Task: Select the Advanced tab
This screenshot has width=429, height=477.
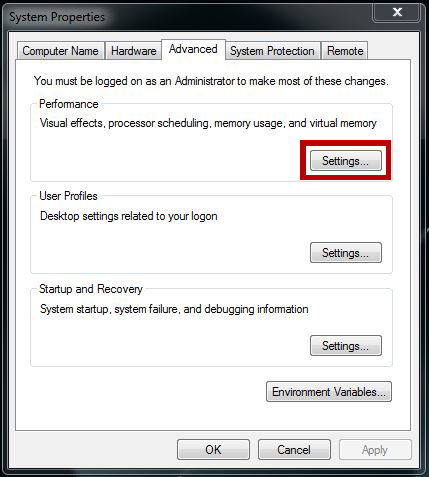Action: pyautogui.click(x=193, y=49)
